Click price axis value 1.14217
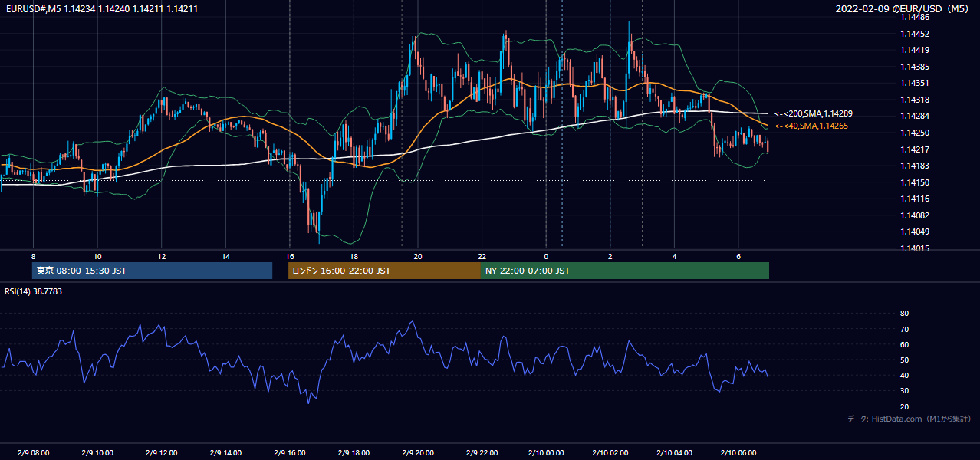Image resolution: width=980 pixels, height=460 pixels. coord(915,149)
